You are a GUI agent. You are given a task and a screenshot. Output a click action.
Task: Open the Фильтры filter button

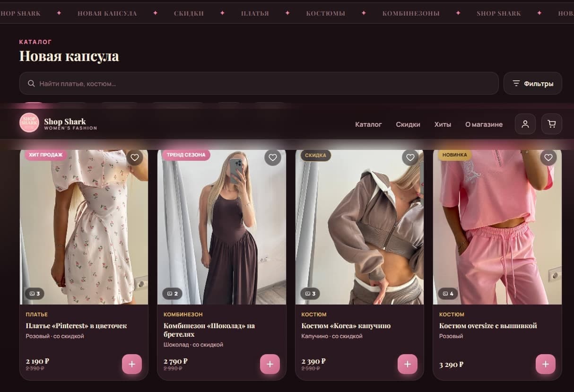[533, 83]
